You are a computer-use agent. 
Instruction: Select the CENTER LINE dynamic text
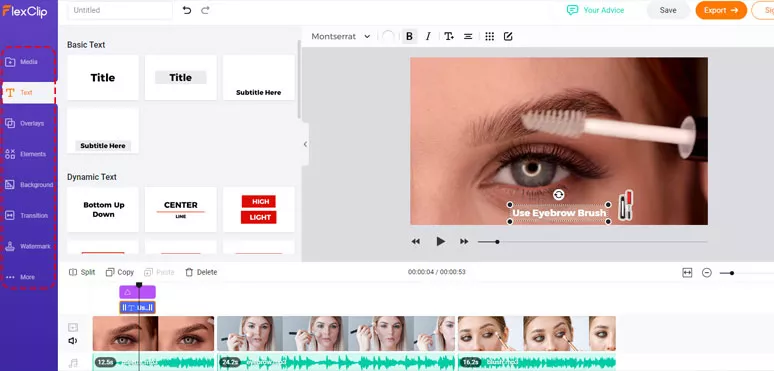coord(181,209)
